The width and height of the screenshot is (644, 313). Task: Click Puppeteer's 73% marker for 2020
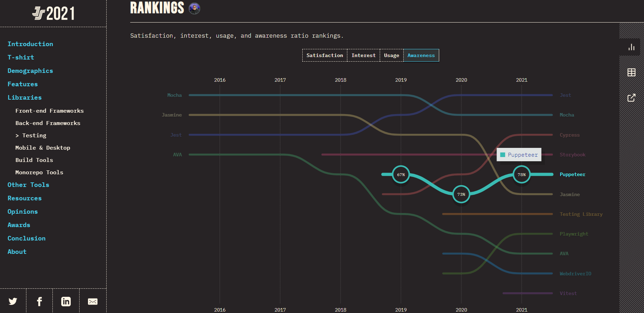point(461,194)
